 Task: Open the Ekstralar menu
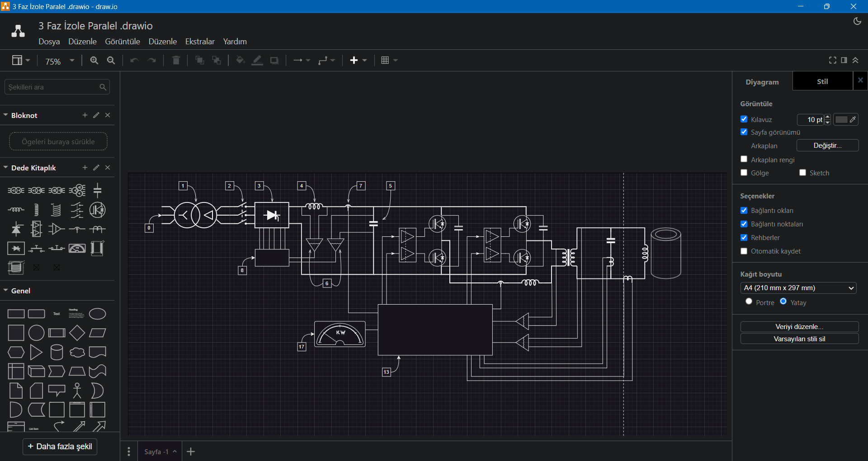coord(200,42)
